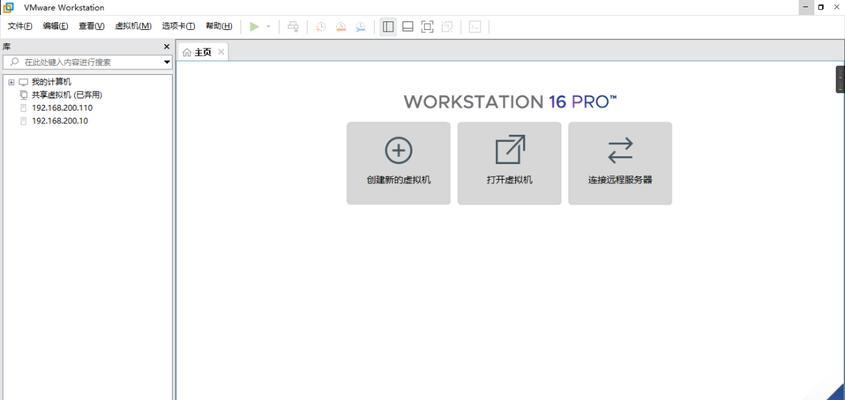The image size is (845, 400).
Task: Click the VMware Workstation title bar logo
Action: tap(8, 7)
